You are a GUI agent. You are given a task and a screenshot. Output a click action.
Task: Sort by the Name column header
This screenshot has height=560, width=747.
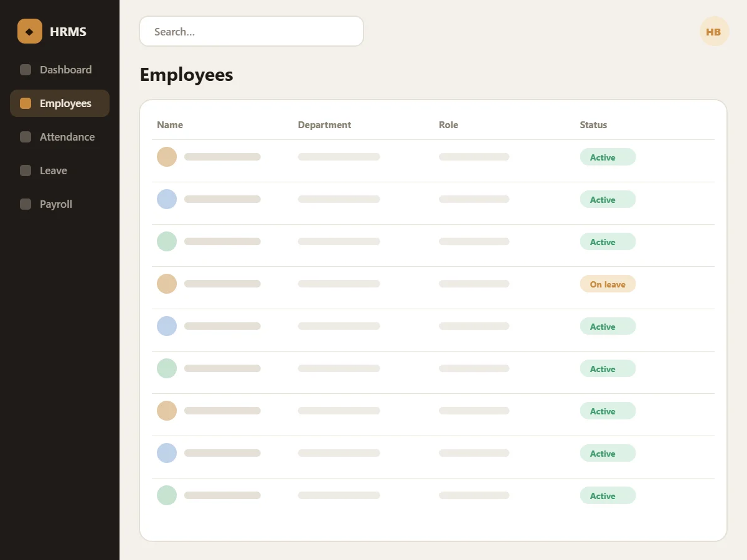pos(170,124)
